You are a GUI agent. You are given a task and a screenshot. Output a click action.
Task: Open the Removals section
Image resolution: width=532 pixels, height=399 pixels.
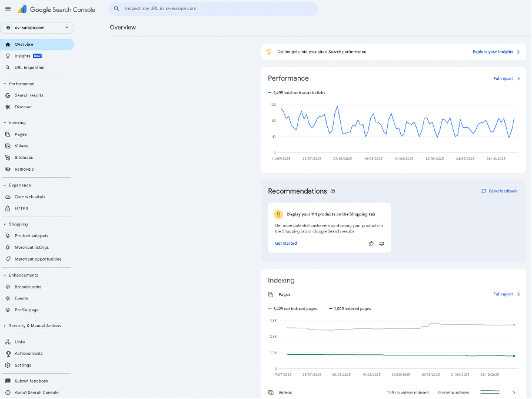click(x=24, y=169)
